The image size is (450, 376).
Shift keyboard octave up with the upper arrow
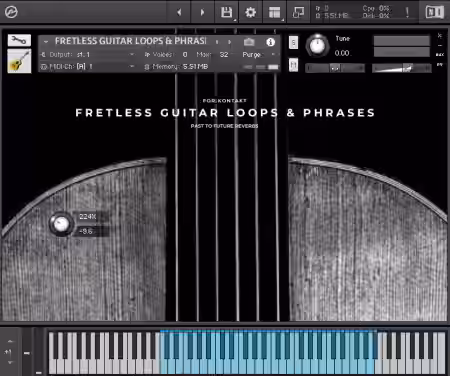pos(10,341)
